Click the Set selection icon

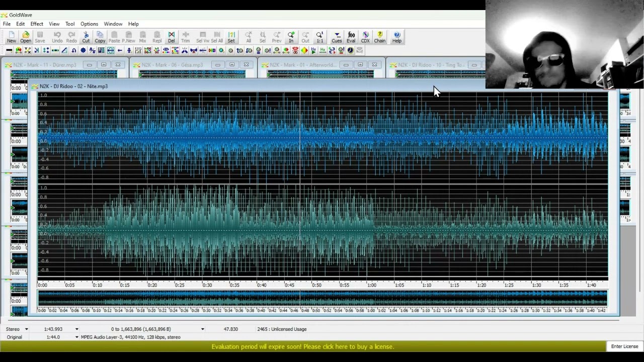coord(231,37)
